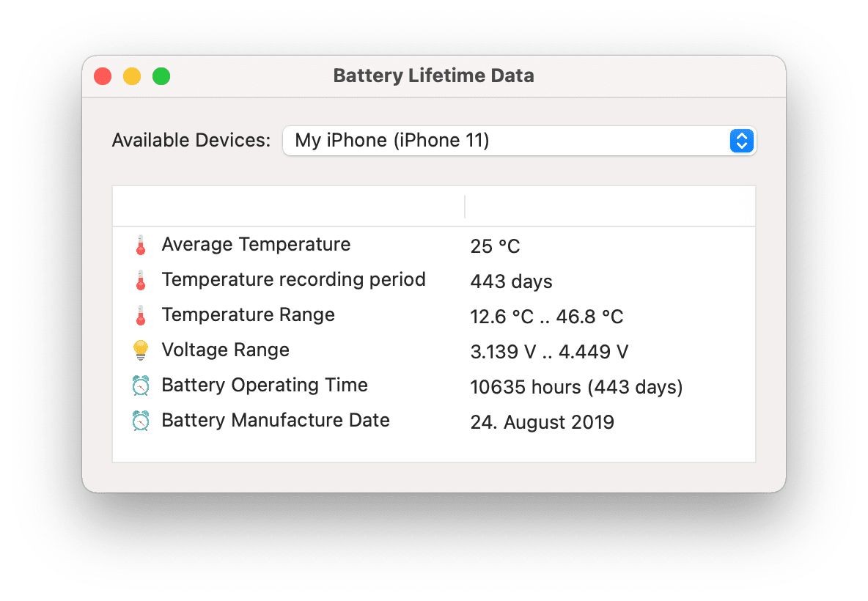
Task: Click the 24. August 2019 value
Action: click(542, 422)
